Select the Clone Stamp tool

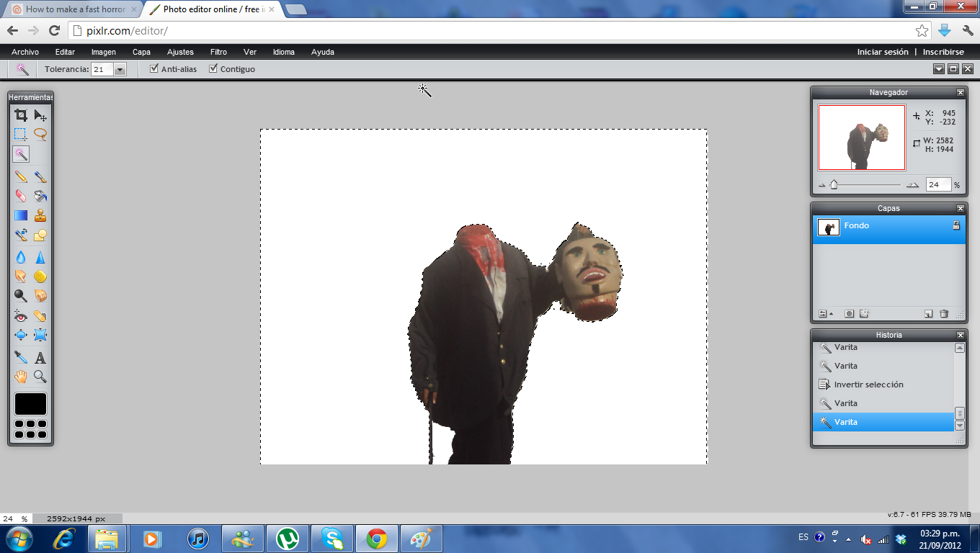(40, 215)
